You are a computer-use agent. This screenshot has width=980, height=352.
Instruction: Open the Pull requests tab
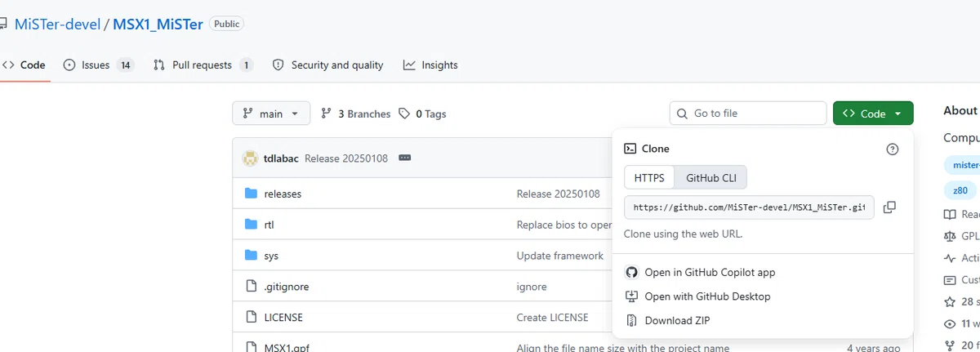(203, 65)
